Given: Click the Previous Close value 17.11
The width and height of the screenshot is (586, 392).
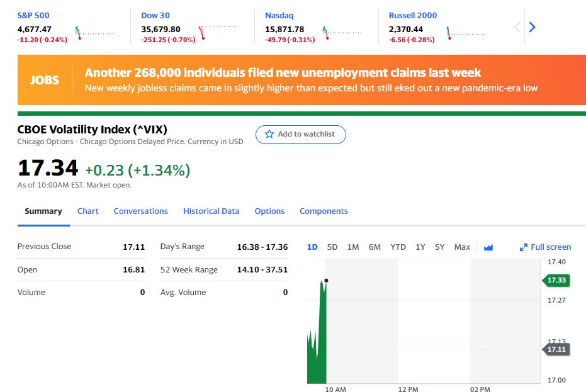Looking at the screenshot, I should coord(134,247).
